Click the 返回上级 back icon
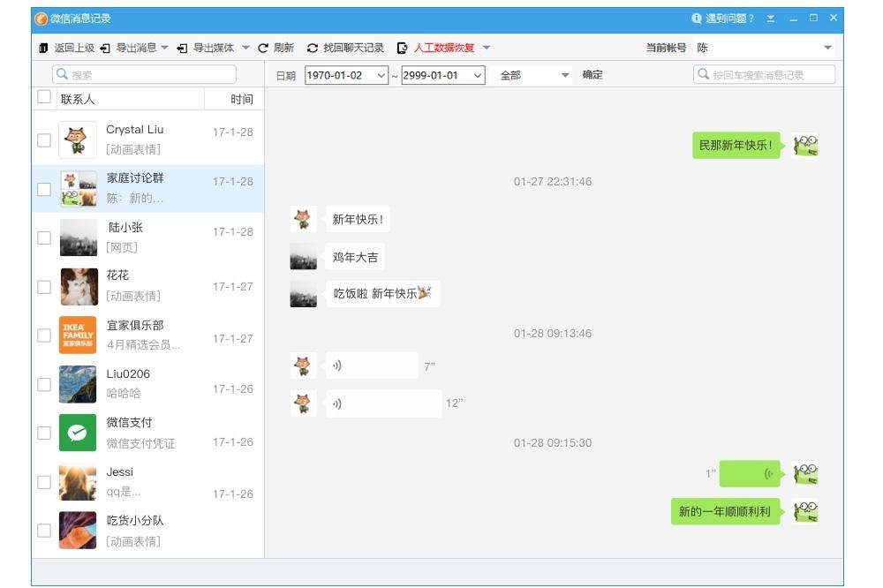 pyautogui.click(x=43, y=48)
